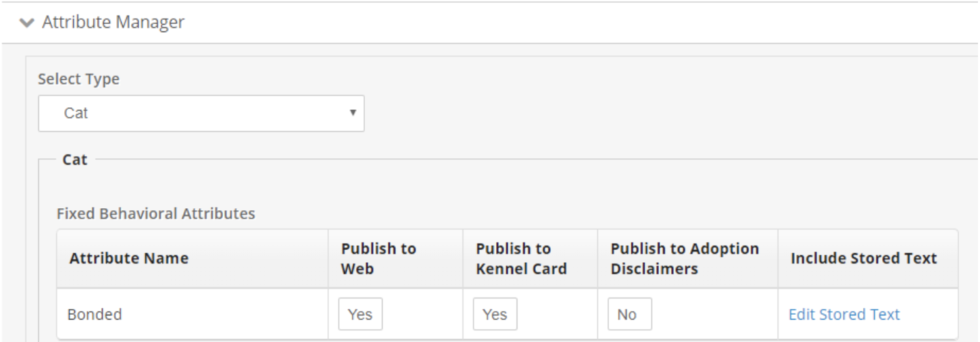Click the Publish to Adoption Disclaimers header
This screenshot has height=342, width=980.
coord(684,259)
